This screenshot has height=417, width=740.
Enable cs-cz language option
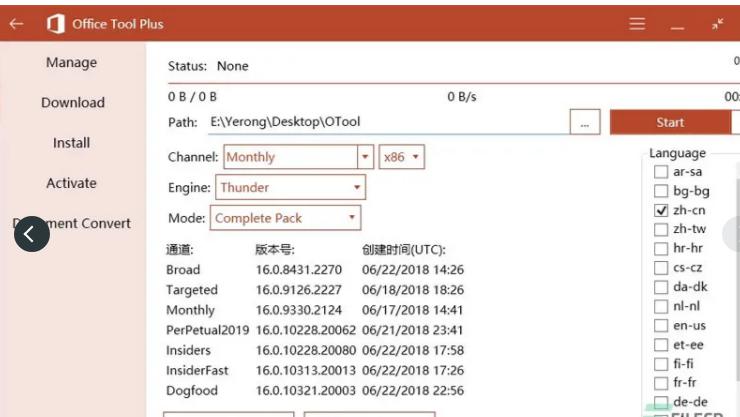click(661, 268)
